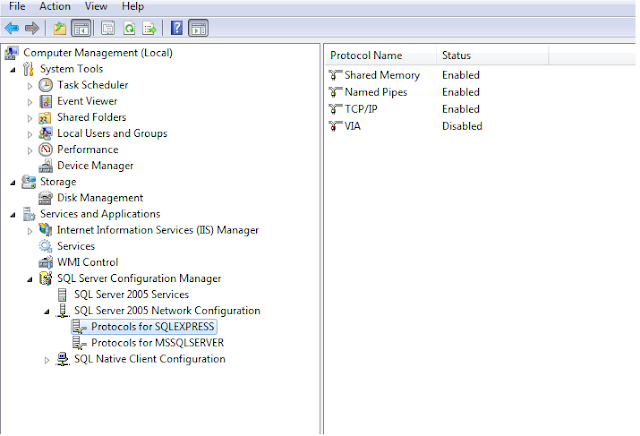Collapse the Services and Applications node

tap(13, 215)
